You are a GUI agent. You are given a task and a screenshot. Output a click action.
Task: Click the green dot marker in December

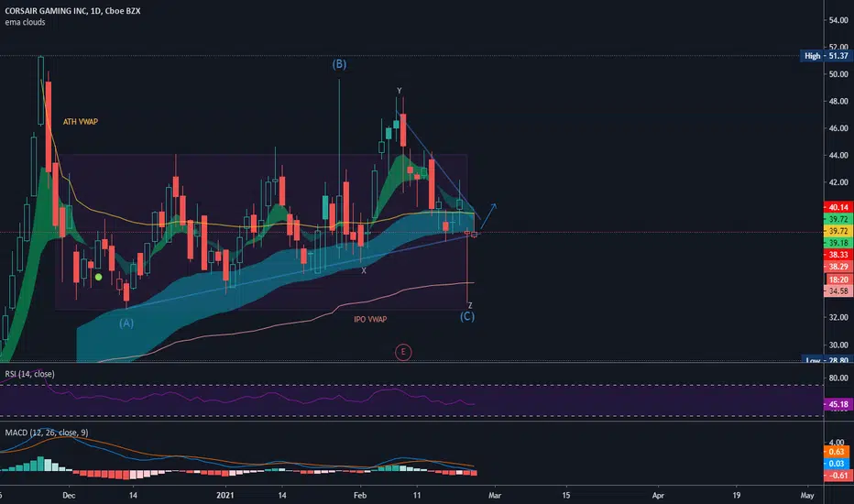99,277
